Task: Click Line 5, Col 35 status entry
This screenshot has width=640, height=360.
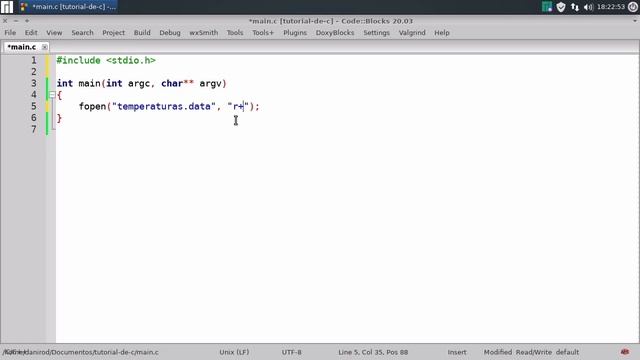Action: pos(373,352)
